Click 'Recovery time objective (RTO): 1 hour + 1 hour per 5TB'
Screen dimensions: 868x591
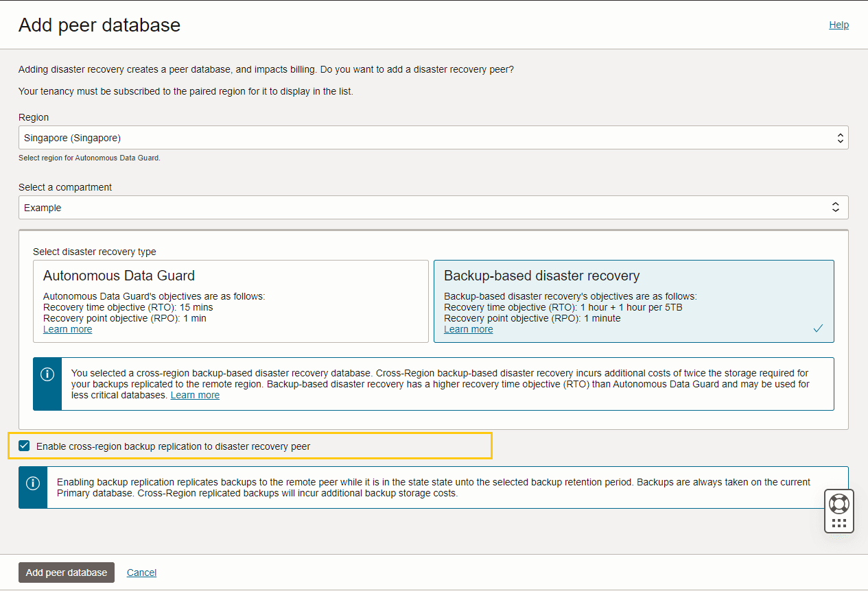[563, 307]
